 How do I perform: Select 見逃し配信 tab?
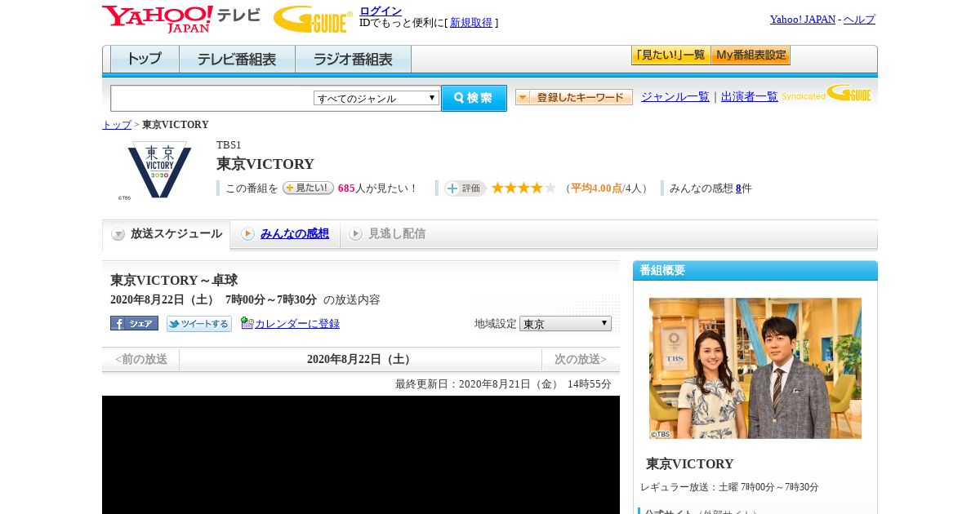pyautogui.click(x=387, y=234)
